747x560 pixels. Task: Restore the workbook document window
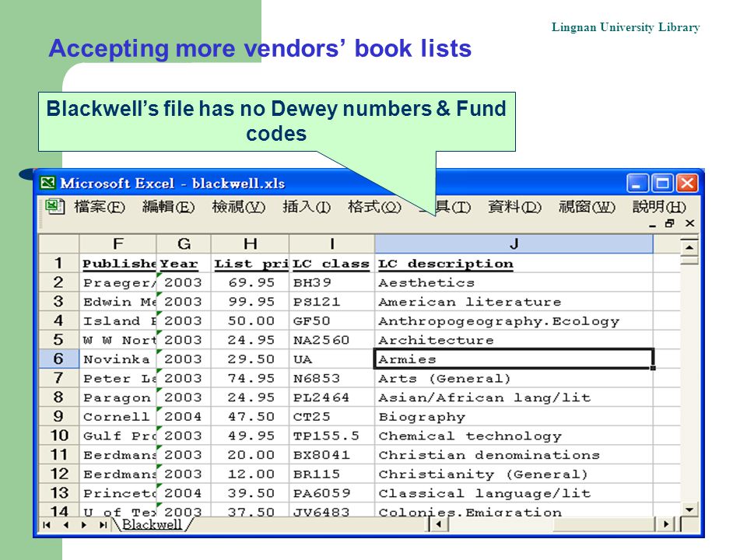[670, 223]
